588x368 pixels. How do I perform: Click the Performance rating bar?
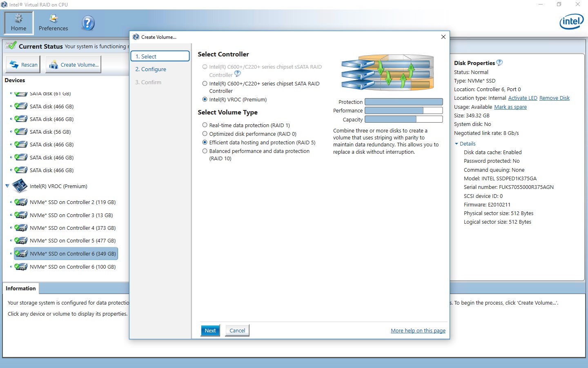pyautogui.click(x=403, y=110)
